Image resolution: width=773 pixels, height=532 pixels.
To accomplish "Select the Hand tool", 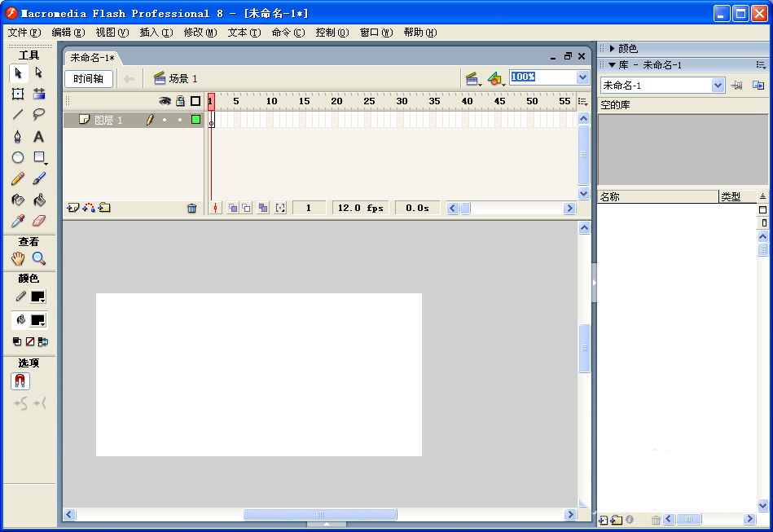I will click(x=18, y=258).
